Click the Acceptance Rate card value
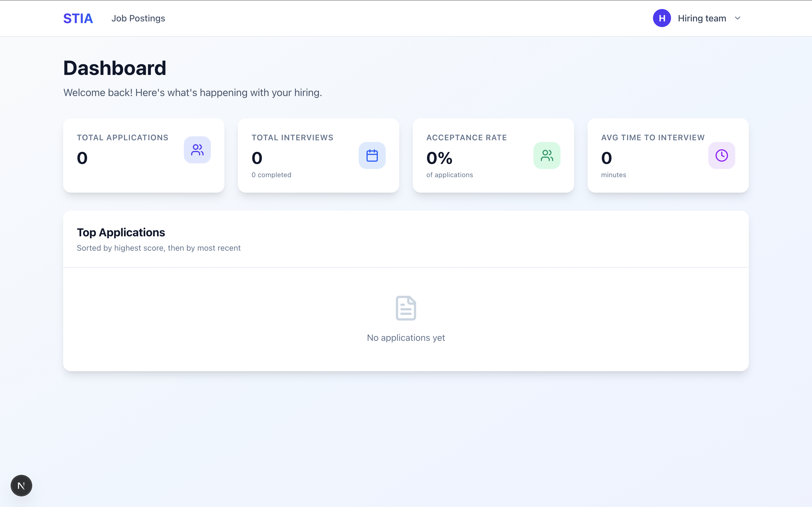Viewport: 812px width, 507px height. [439, 158]
